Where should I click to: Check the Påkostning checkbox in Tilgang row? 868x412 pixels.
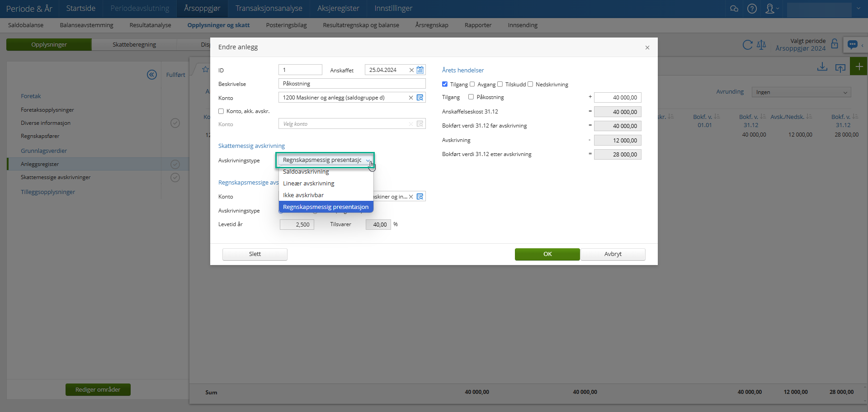[x=471, y=97]
